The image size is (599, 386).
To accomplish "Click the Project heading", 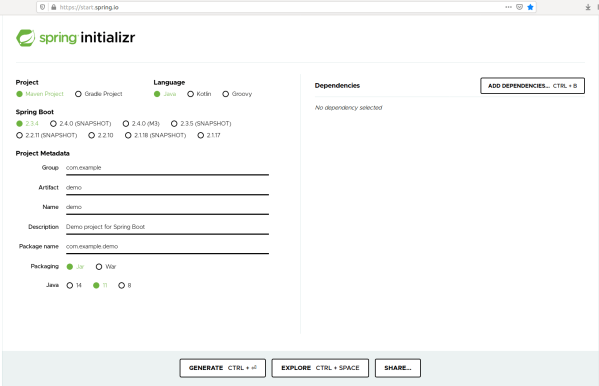I will (x=27, y=83).
